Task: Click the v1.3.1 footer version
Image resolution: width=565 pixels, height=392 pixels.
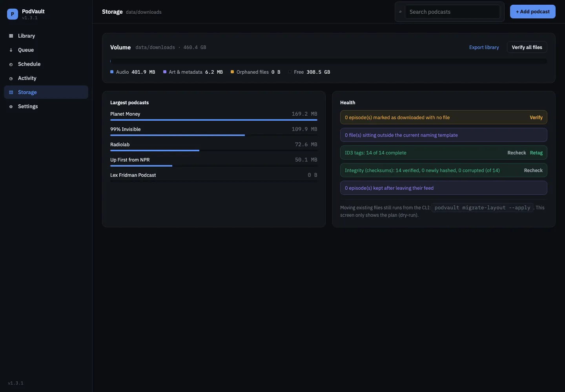Action: point(16,383)
